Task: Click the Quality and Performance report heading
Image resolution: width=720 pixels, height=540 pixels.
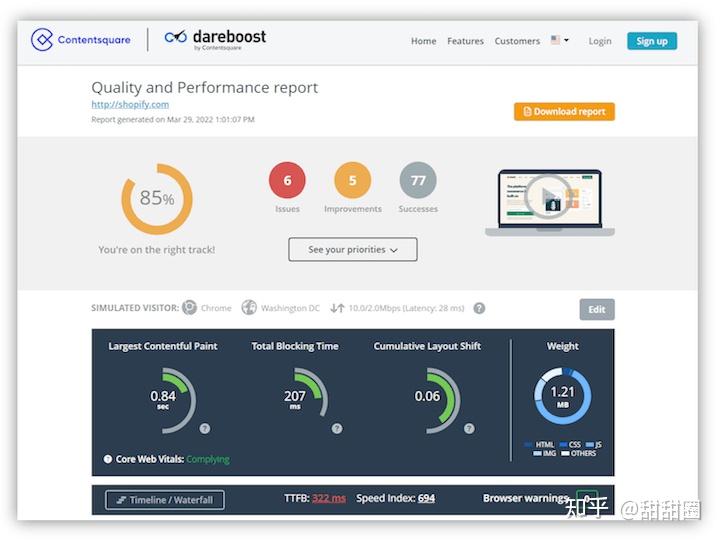Action: [204, 87]
